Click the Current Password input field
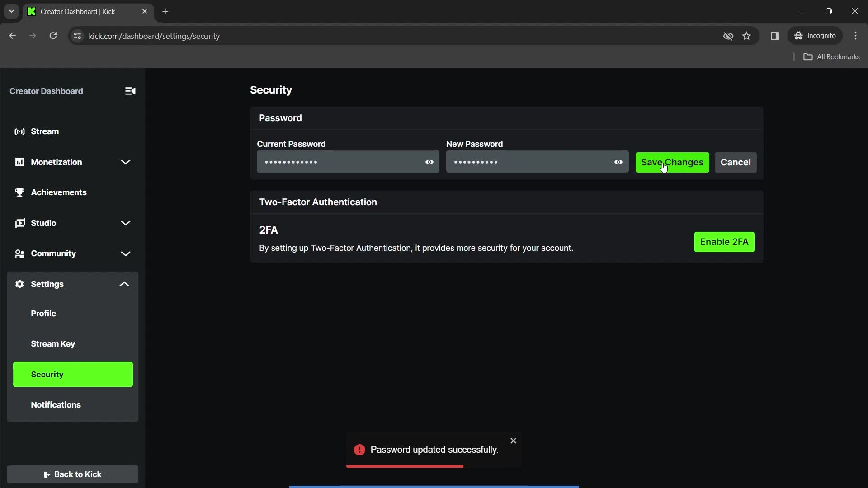Screen dimensions: 868x488 (x=348, y=162)
